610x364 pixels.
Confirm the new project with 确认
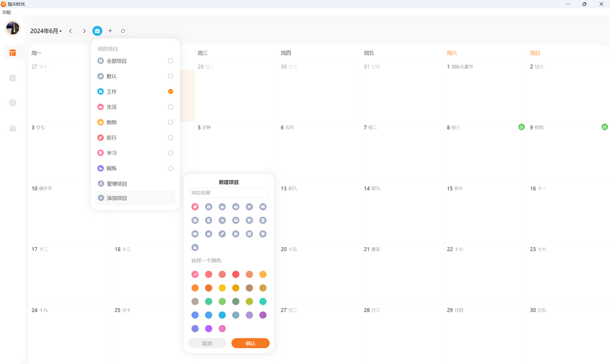251,343
